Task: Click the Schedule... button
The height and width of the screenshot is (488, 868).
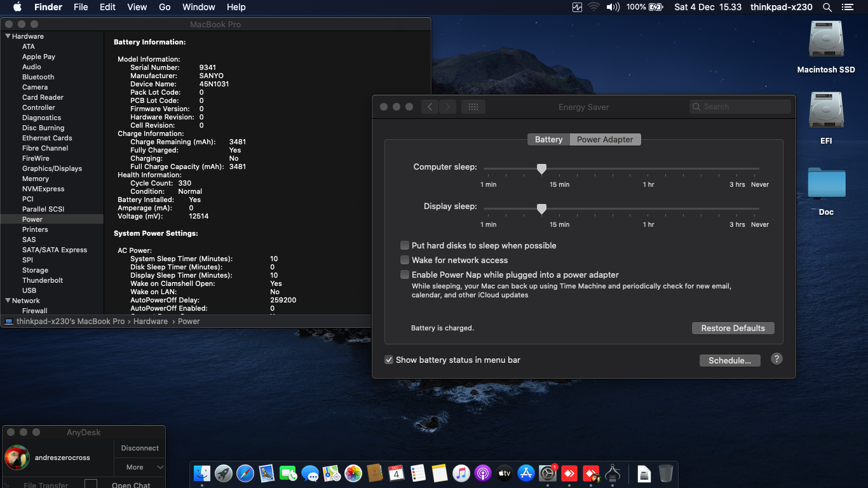Action: [x=730, y=360]
